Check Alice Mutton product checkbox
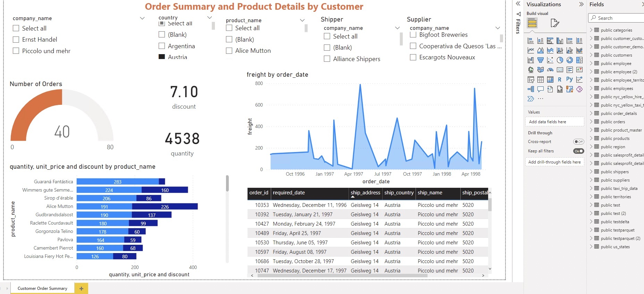 (x=229, y=51)
